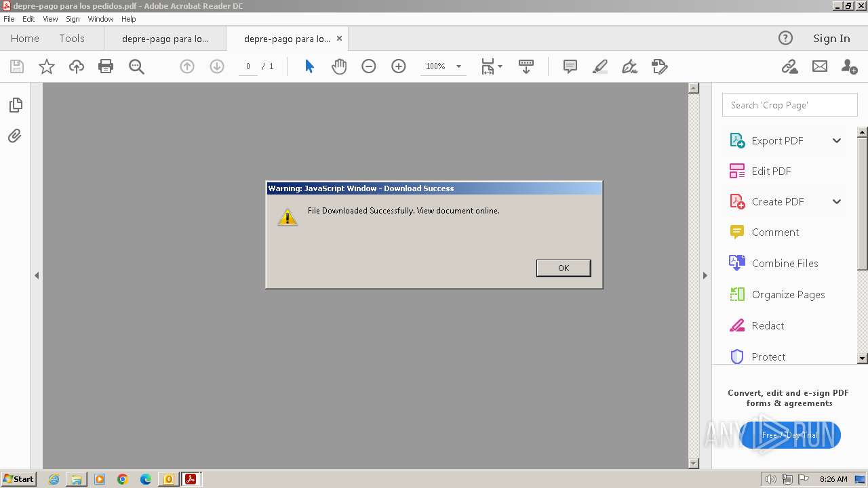Open Internet Explorer from taskbar
Image resolution: width=868 pixels, height=488 pixels.
click(54, 479)
